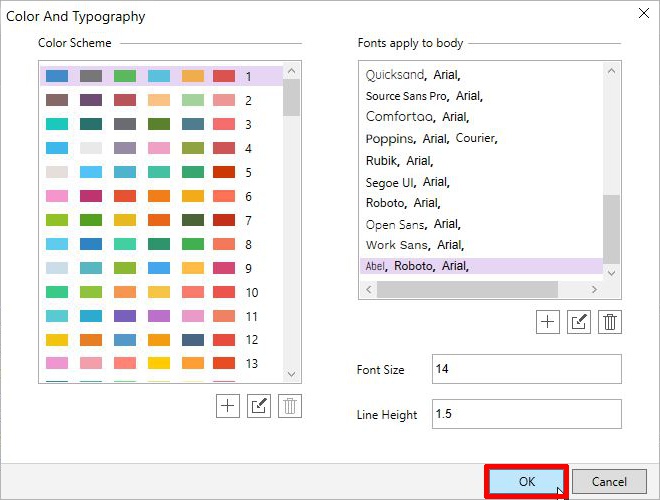Image resolution: width=660 pixels, height=500 pixels.
Task: Delete the selected color scheme
Action: coord(290,406)
